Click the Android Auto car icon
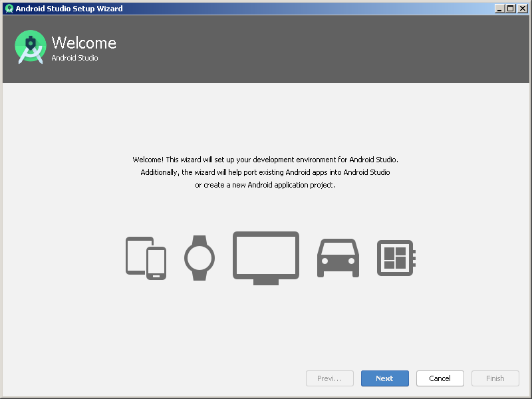The height and width of the screenshot is (399, 532). click(x=338, y=258)
